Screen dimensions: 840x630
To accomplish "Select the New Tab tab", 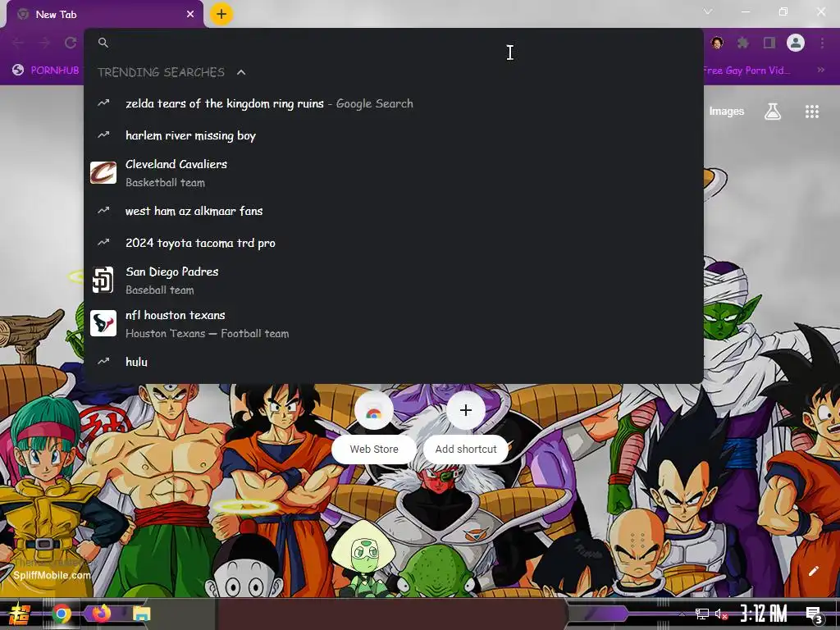I will (x=105, y=15).
